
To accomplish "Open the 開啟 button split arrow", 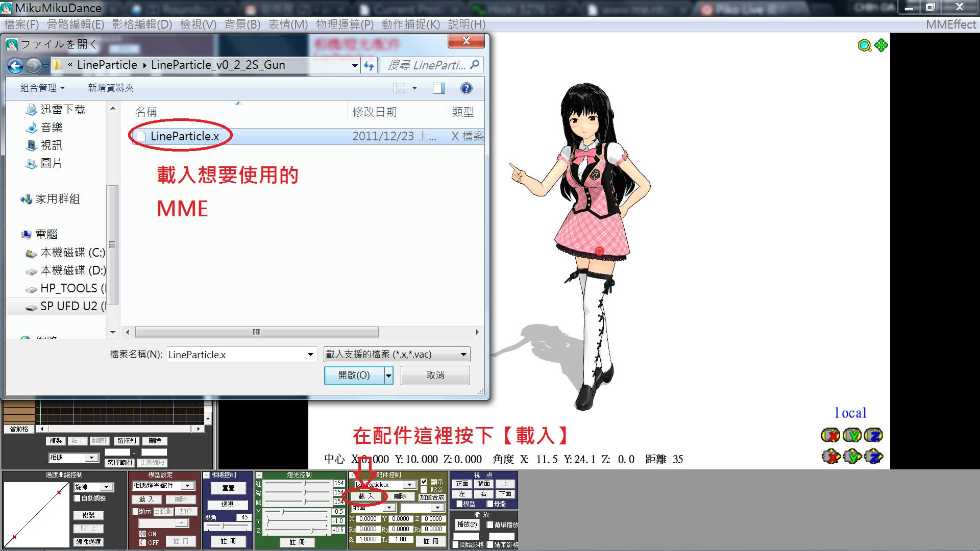I will pos(388,375).
